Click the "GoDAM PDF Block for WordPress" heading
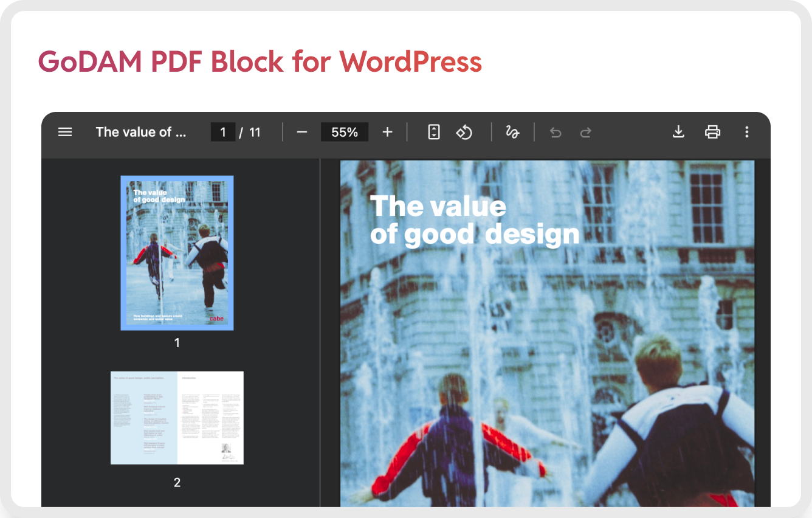 click(260, 61)
